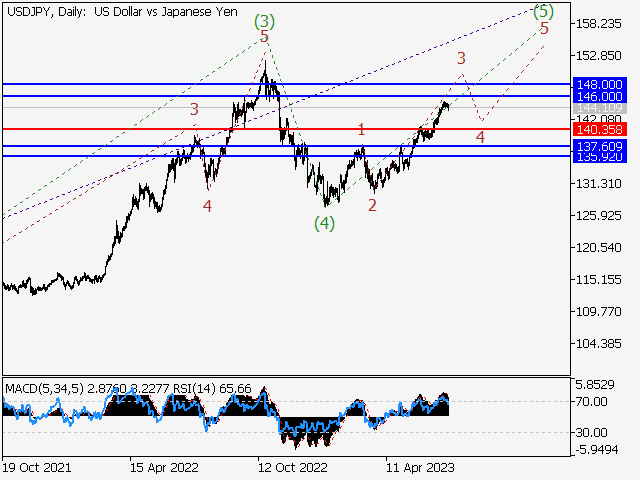
Task: Click the 104.385 price scale value
Action: click(x=598, y=344)
